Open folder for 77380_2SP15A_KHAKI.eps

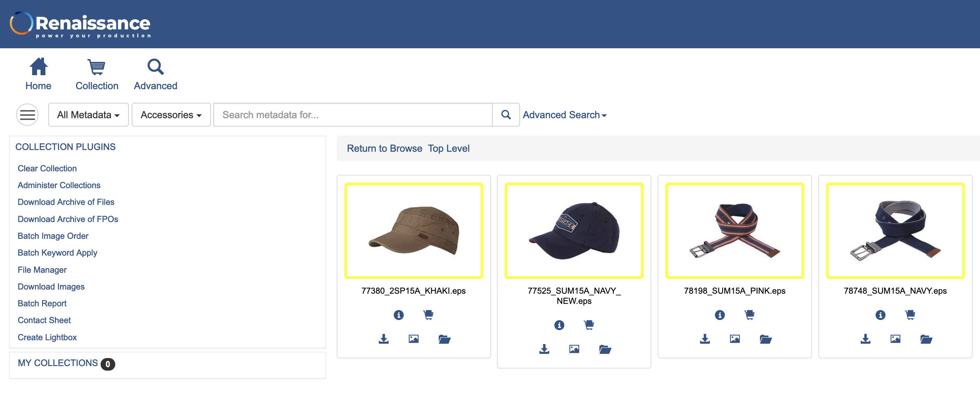tap(444, 339)
